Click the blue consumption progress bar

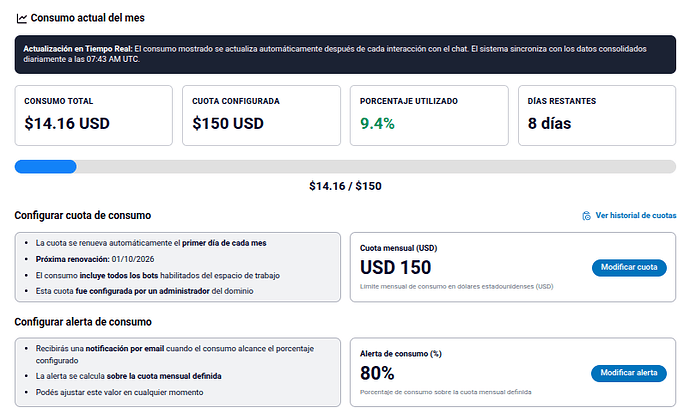click(45, 166)
